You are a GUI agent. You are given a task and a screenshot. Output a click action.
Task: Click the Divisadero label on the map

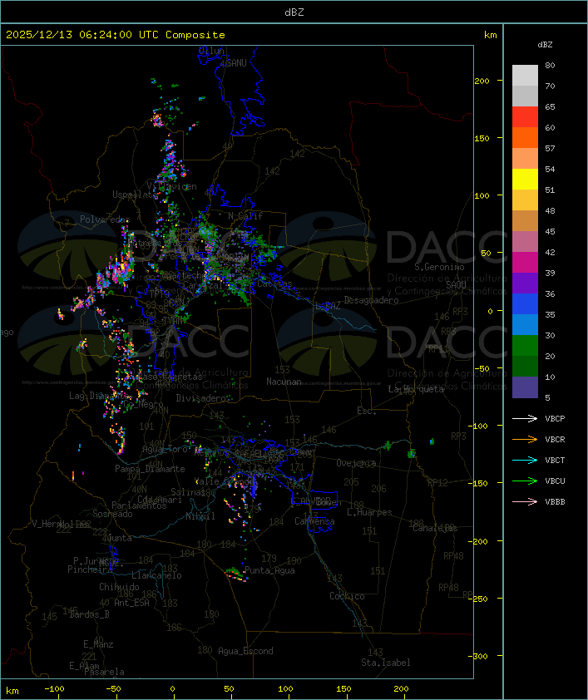(200, 397)
